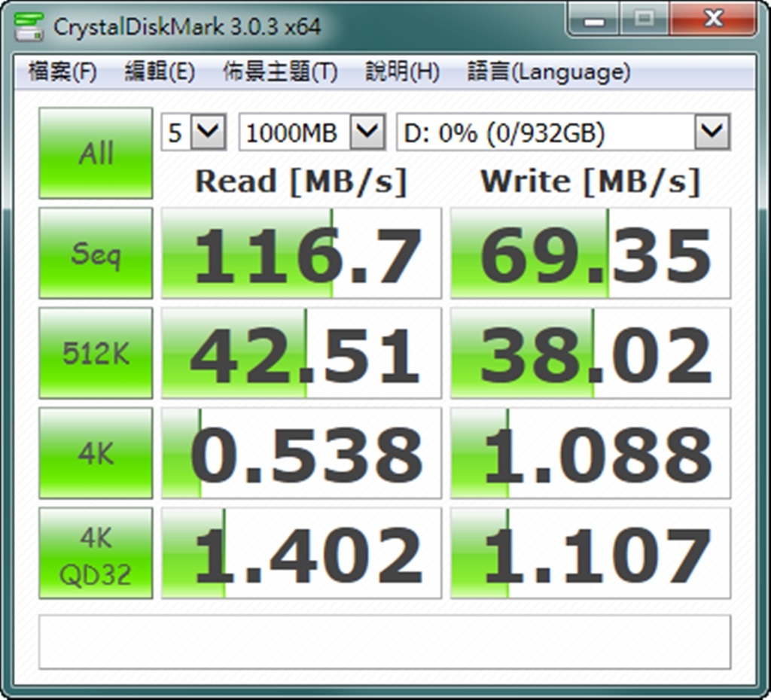Click the 4K QD32 write result 1.107
The image size is (771, 700).
[590, 553]
